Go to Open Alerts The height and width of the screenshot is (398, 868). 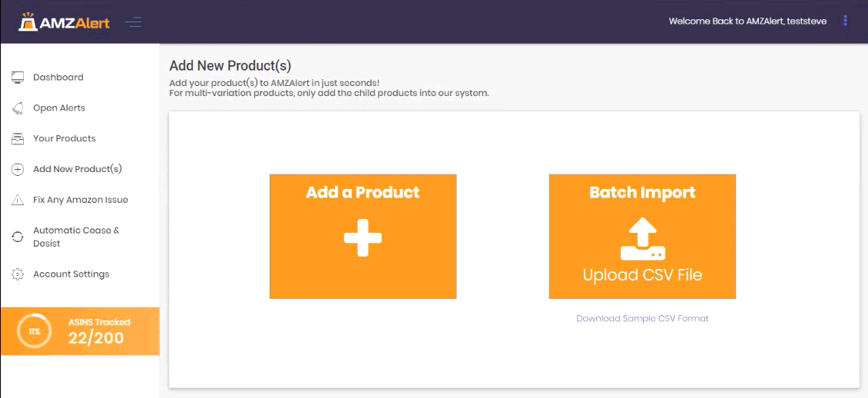59,108
